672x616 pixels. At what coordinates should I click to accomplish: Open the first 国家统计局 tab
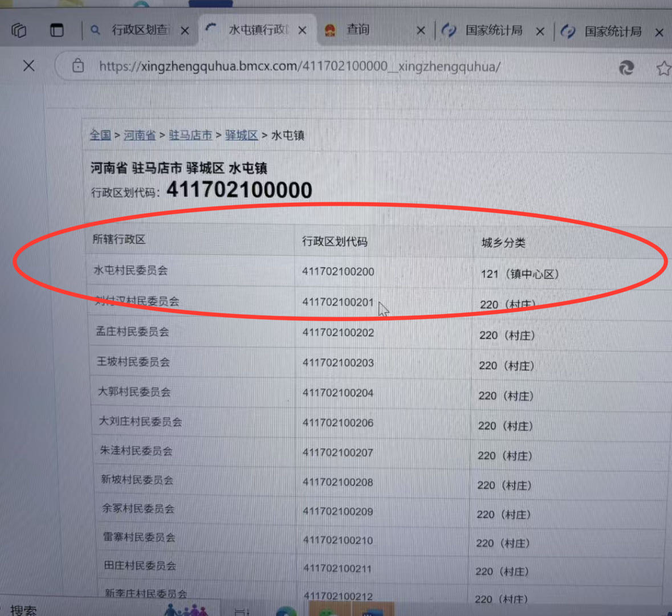click(494, 30)
